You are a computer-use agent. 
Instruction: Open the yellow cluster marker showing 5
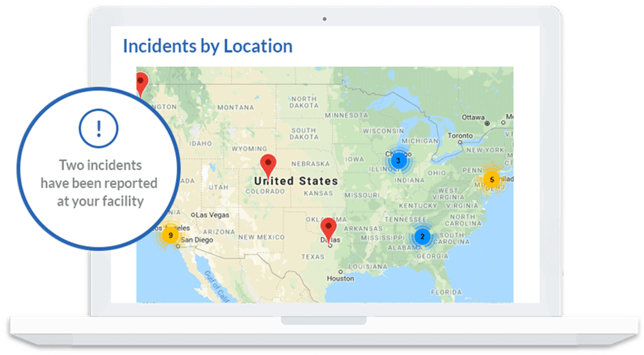(x=491, y=180)
